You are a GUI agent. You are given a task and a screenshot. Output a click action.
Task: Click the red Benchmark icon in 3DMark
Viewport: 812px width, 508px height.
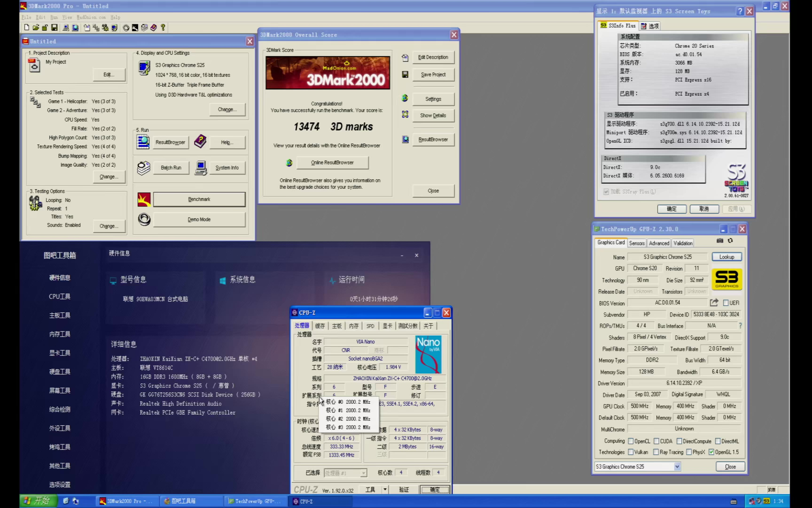[144, 199]
